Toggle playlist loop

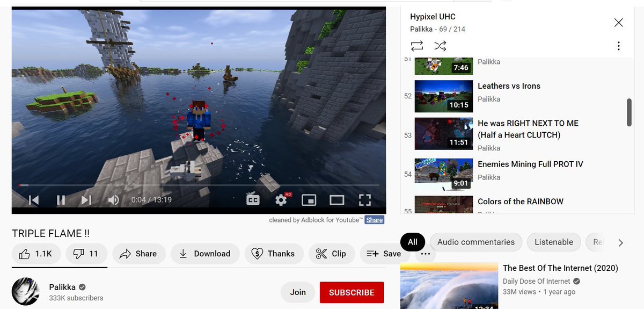(417, 46)
